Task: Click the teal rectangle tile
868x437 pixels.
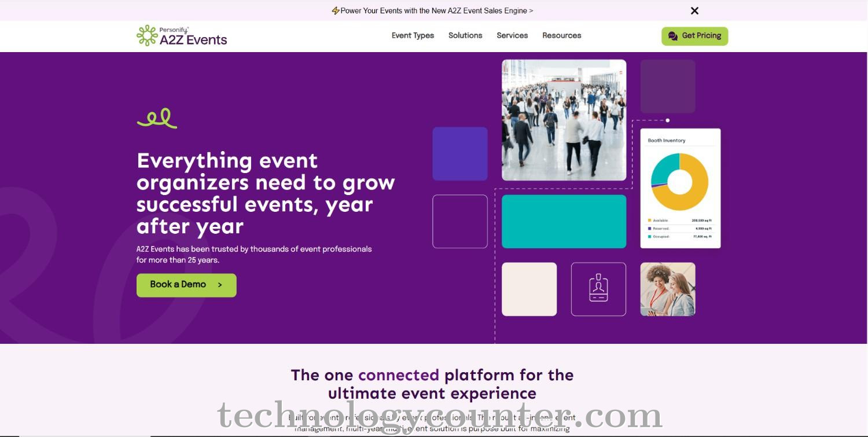Action: pyautogui.click(x=564, y=221)
